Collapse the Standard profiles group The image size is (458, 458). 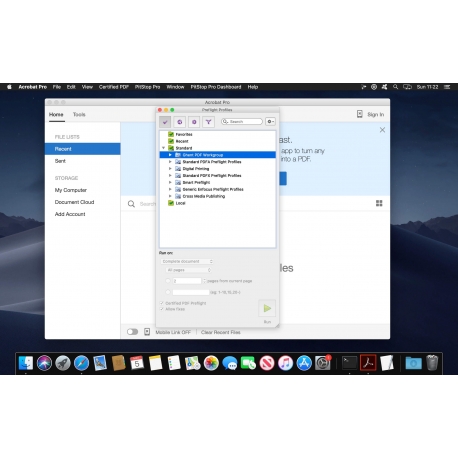coord(163,148)
